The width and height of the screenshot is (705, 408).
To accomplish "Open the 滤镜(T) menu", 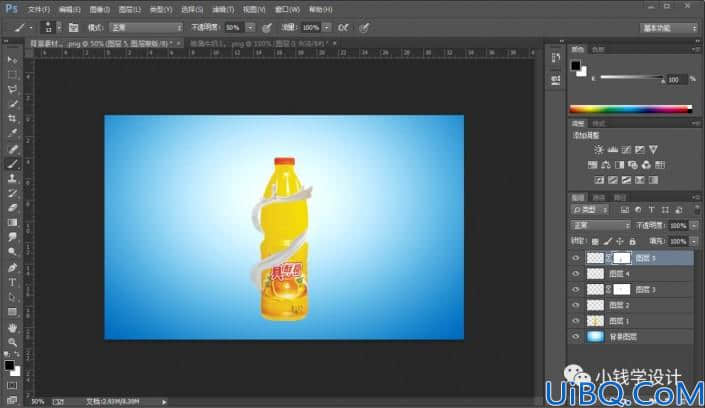I will click(223, 9).
